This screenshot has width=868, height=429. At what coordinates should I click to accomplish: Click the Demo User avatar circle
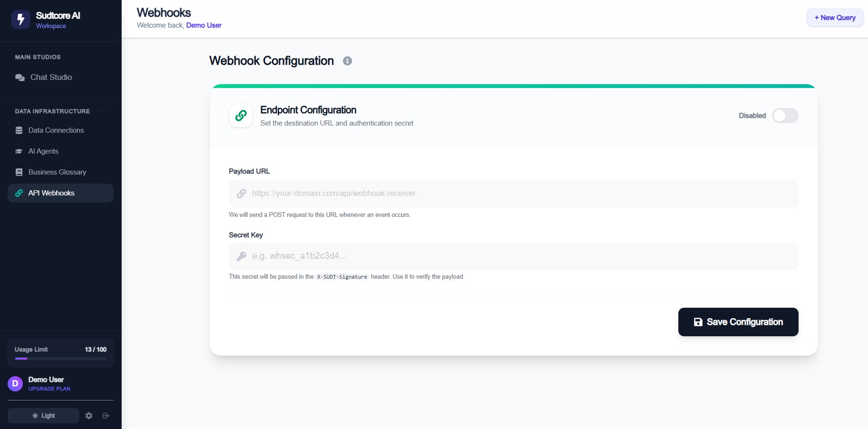click(x=15, y=383)
